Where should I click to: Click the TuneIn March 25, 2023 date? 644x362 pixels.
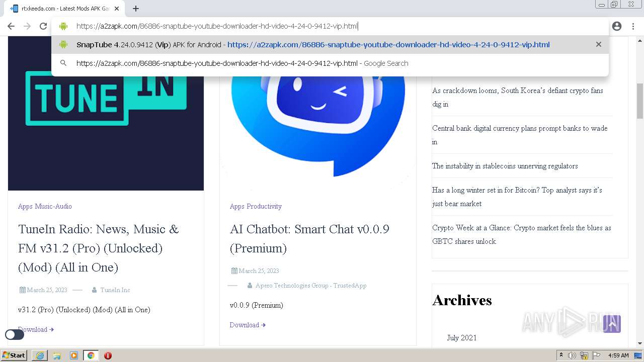[x=47, y=290]
